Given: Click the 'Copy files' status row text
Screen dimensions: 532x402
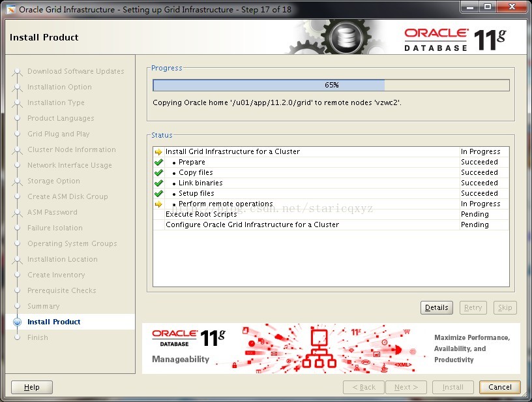Looking at the screenshot, I should (196, 172).
